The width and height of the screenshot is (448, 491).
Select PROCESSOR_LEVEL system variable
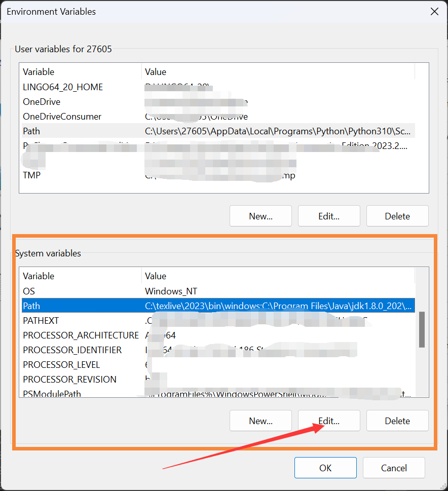[x=218, y=364]
